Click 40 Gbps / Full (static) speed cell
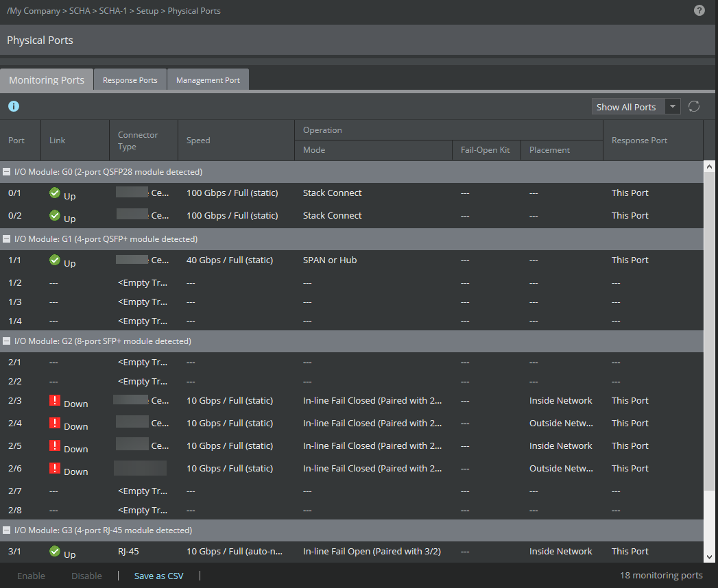718x588 pixels. 230,260
